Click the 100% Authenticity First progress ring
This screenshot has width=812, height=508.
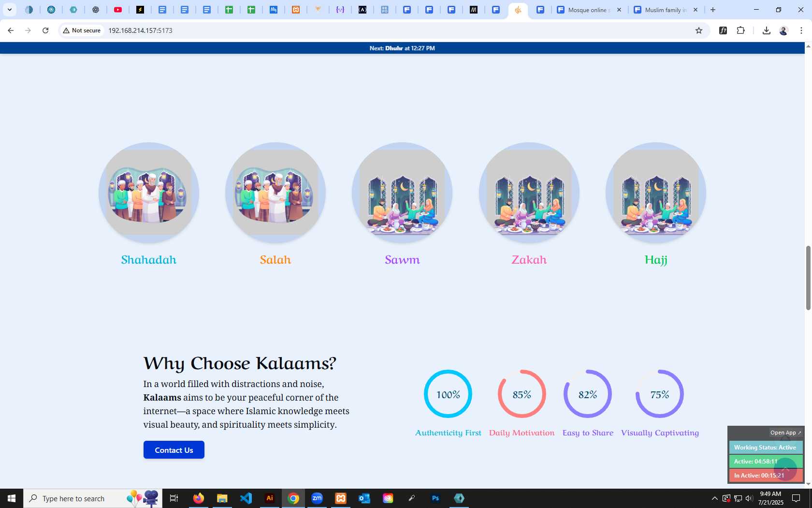(448, 394)
